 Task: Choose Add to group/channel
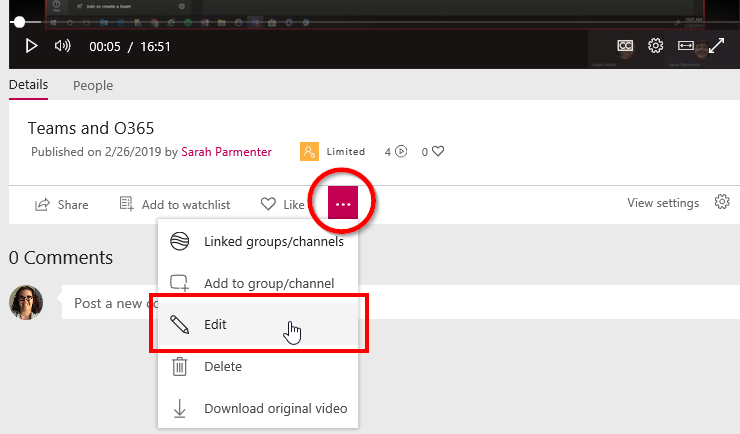(258, 283)
